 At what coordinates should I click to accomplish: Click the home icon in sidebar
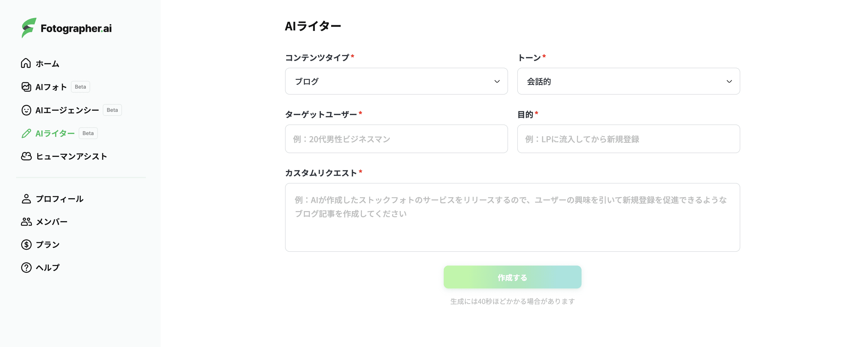pos(26,63)
